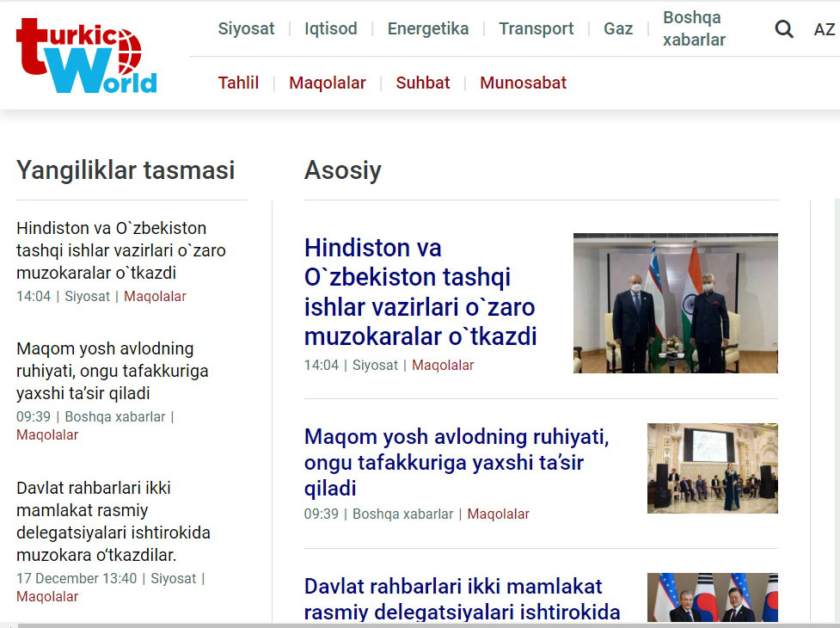840x628 pixels.
Task: Click Maqolalar tag under main 14:04 headline
Action: click(x=443, y=366)
